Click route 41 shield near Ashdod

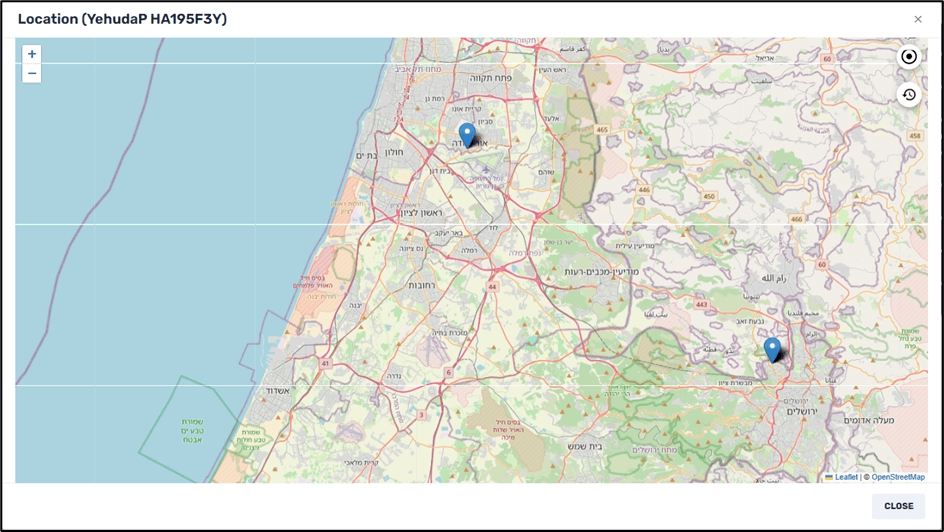click(326, 363)
